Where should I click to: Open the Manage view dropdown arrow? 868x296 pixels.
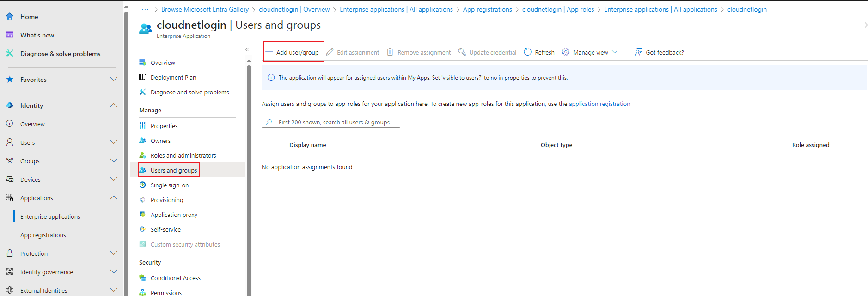615,52
